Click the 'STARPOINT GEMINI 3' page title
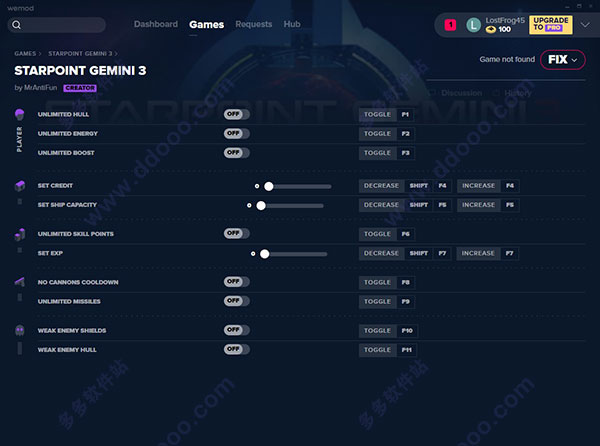Image resolution: width=600 pixels, height=446 pixels. point(80,70)
